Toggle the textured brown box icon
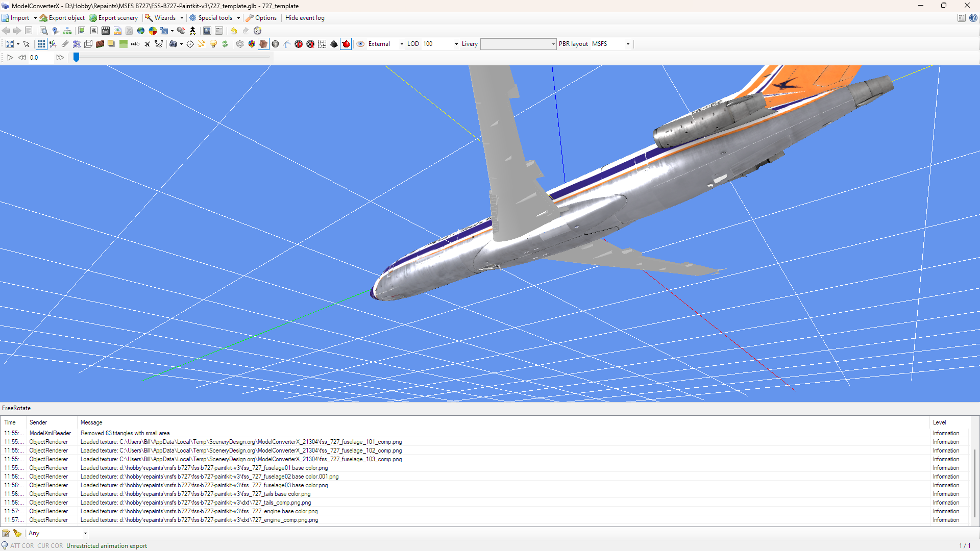This screenshot has height=551, width=980. (x=263, y=44)
